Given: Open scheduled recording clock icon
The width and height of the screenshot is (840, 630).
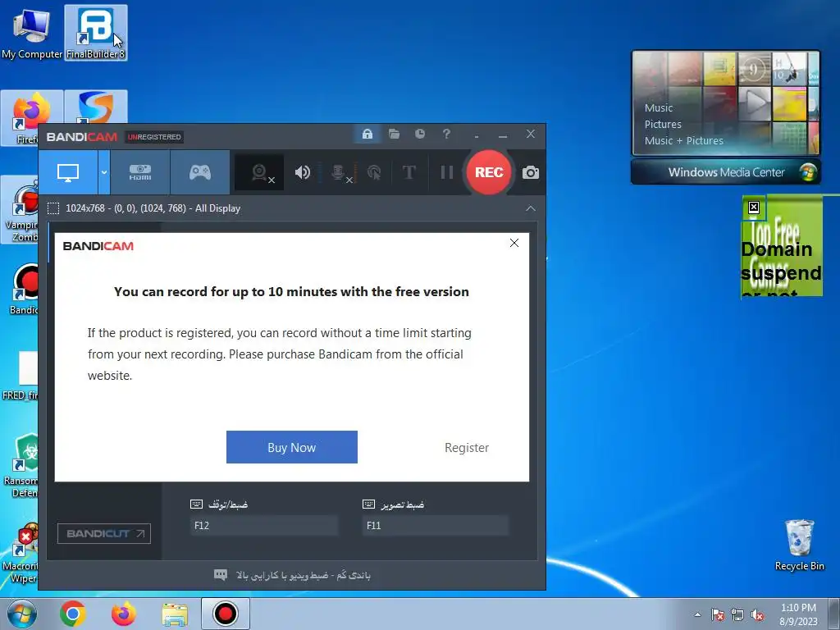Looking at the screenshot, I should pos(420,134).
